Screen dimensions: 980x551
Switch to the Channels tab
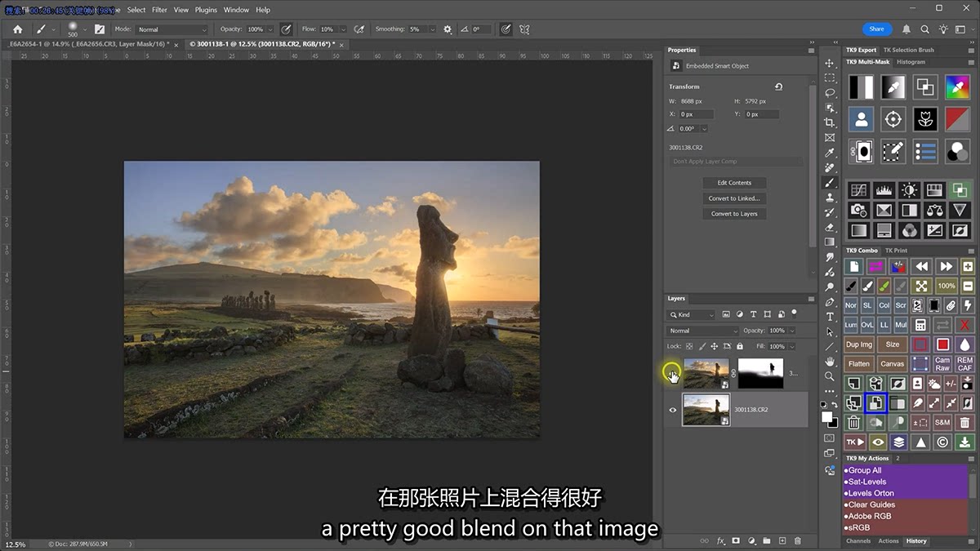coord(858,541)
